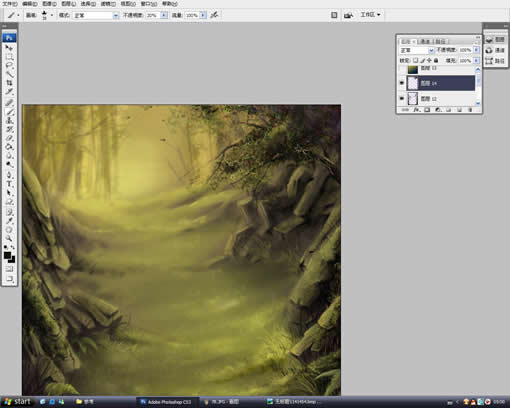Select the Move tool
This screenshot has height=408, width=510.
[9, 48]
